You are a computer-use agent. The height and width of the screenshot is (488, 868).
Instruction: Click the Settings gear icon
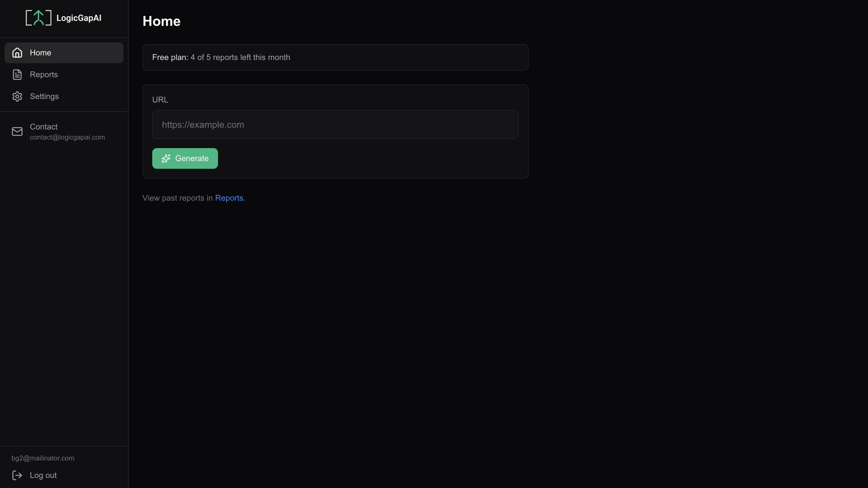[x=17, y=96]
